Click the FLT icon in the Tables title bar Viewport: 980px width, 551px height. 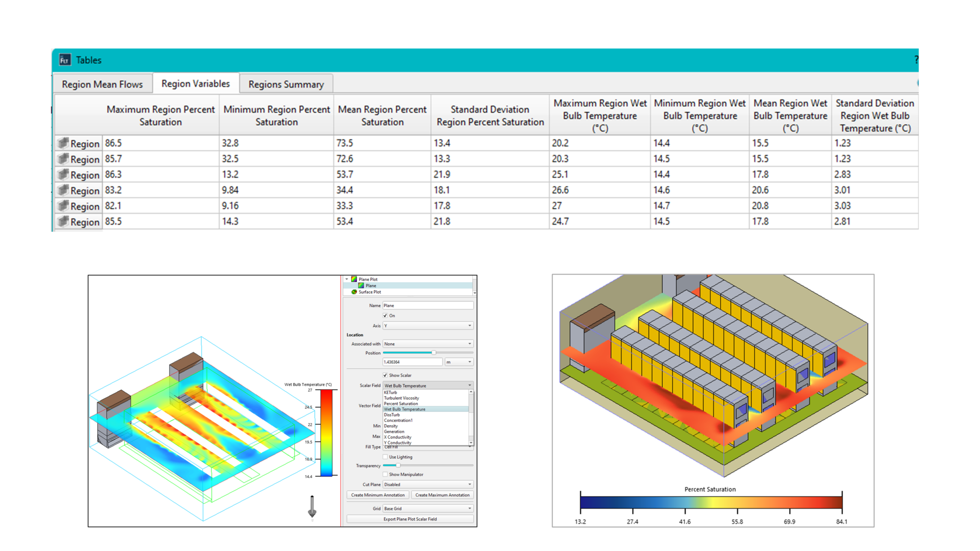[65, 60]
